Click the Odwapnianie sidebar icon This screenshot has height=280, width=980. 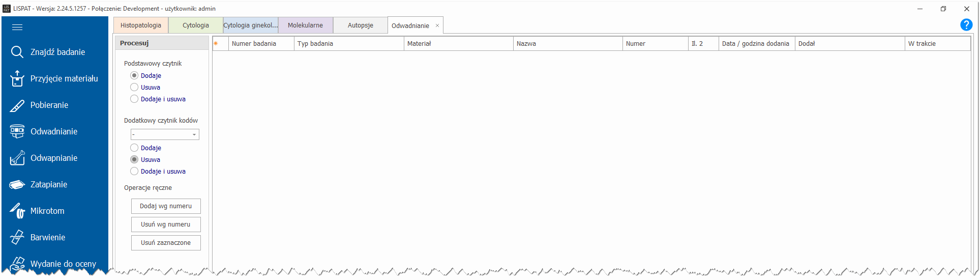point(17,158)
